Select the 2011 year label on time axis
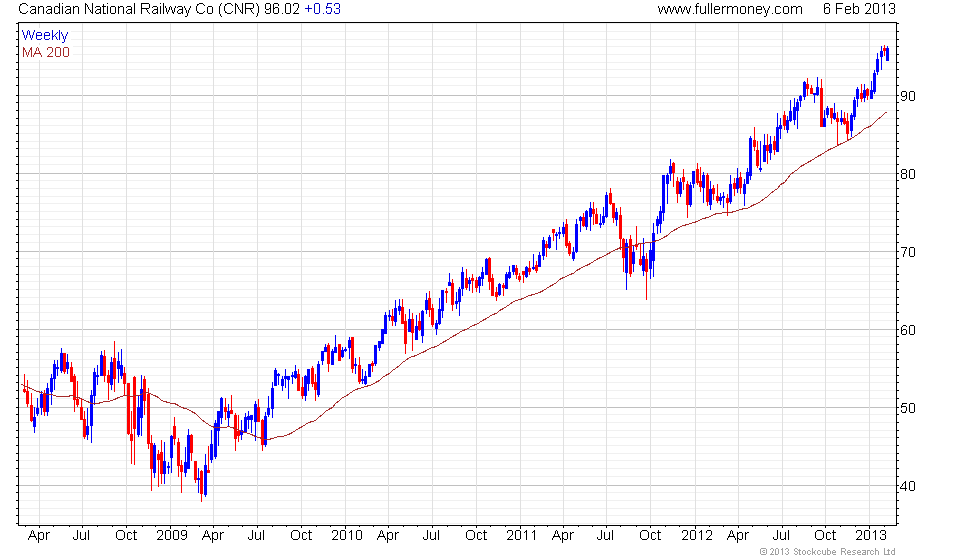Viewport: 980px width, 560px height. click(522, 535)
